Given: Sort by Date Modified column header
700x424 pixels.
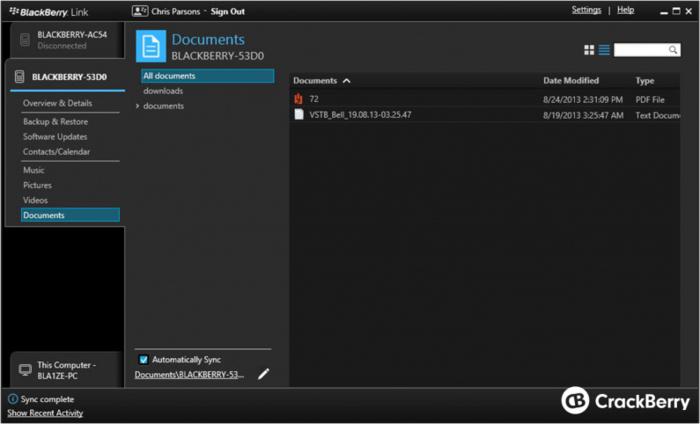Looking at the screenshot, I should pos(571,81).
